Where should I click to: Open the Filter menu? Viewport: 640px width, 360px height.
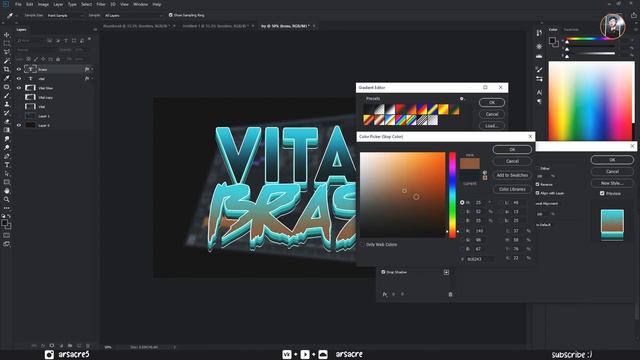(101, 4)
